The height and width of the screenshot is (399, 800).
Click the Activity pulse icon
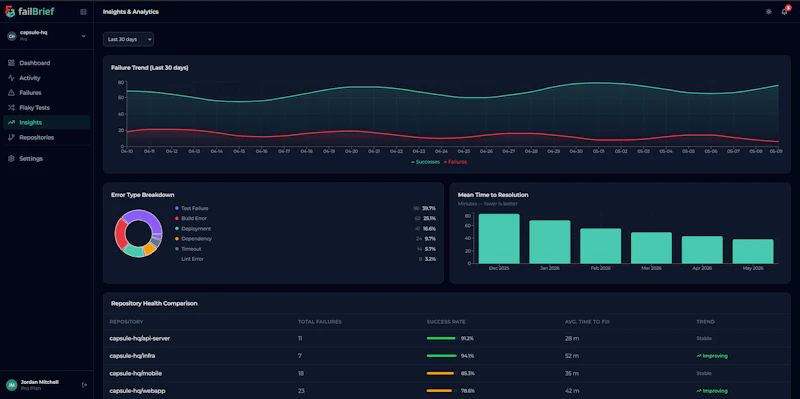pos(11,78)
